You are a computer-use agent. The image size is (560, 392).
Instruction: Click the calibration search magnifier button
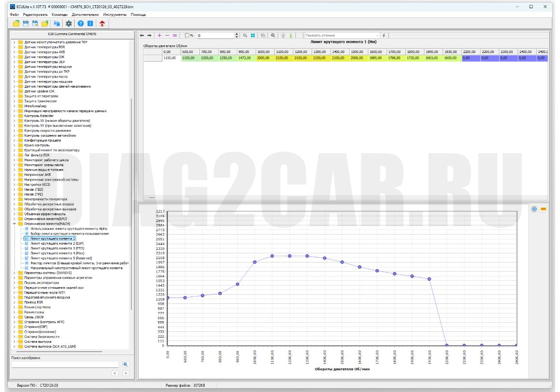[x=125, y=365]
